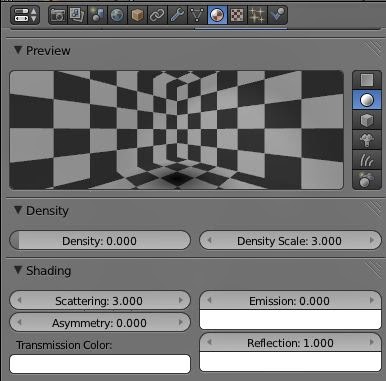386x381 pixels.
Task: Decrease Scattering with left arrow
Action: click(x=19, y=300)
